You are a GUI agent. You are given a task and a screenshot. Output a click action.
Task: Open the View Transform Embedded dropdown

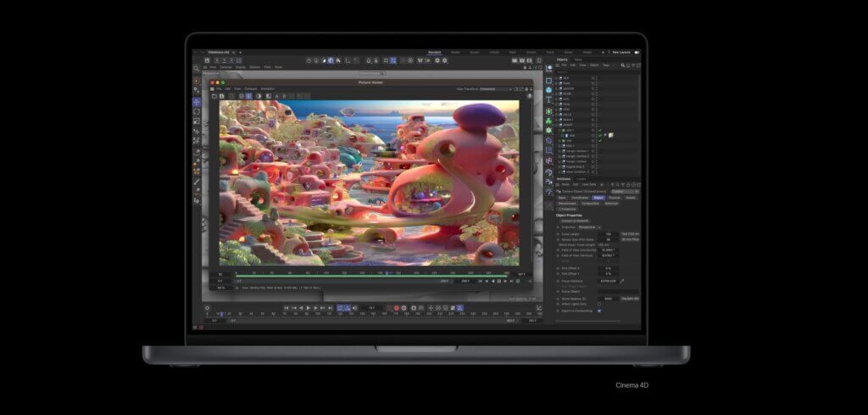[495, 88]
